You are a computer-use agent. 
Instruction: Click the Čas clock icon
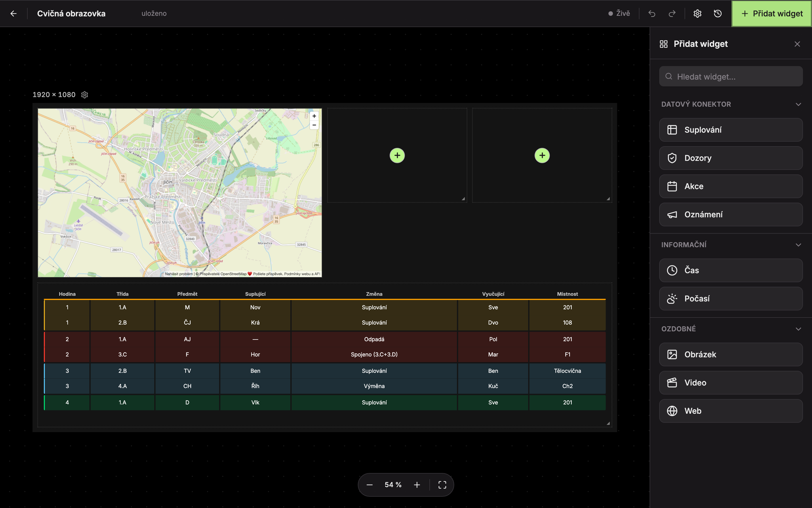(x=672, y=270)
